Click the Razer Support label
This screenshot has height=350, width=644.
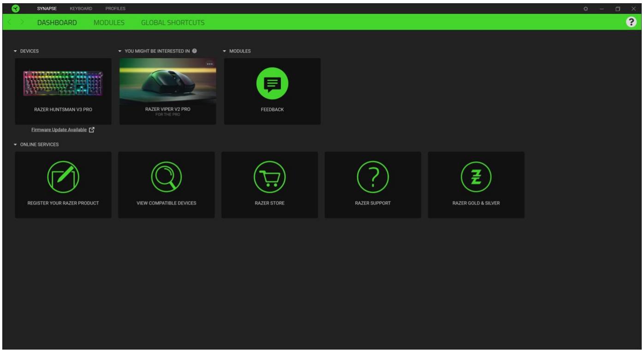(x=373, y=203)
